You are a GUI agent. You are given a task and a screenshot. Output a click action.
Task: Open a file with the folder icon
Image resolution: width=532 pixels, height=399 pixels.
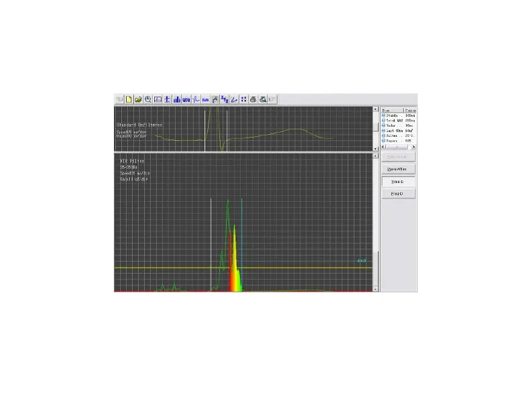(x=138, y=99)
